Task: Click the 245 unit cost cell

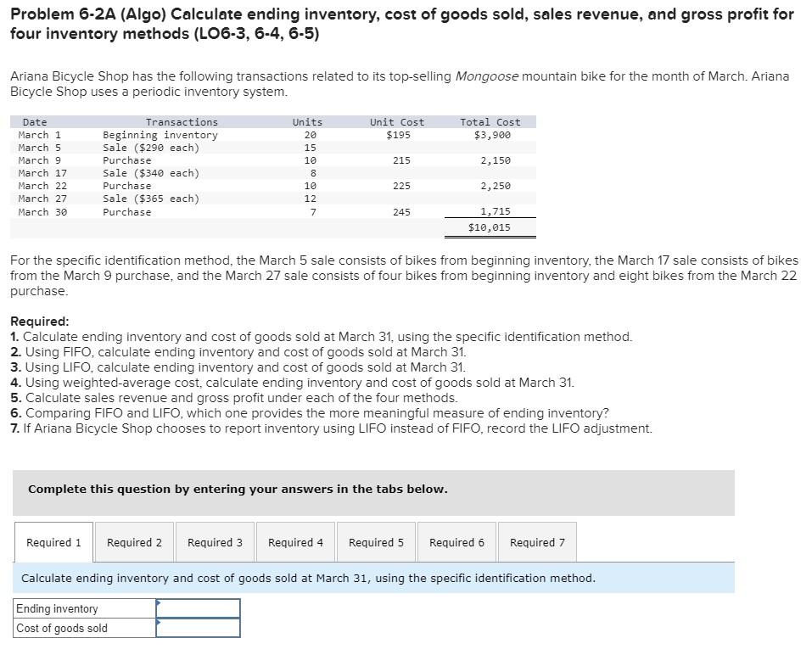Action: point(401,212)
